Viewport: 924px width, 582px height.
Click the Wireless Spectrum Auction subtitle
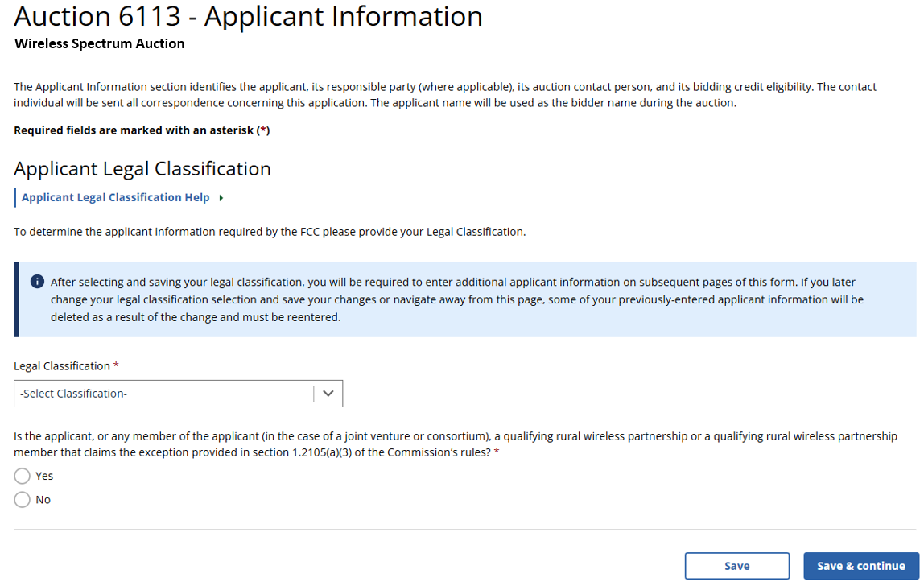tap(100, 44)
